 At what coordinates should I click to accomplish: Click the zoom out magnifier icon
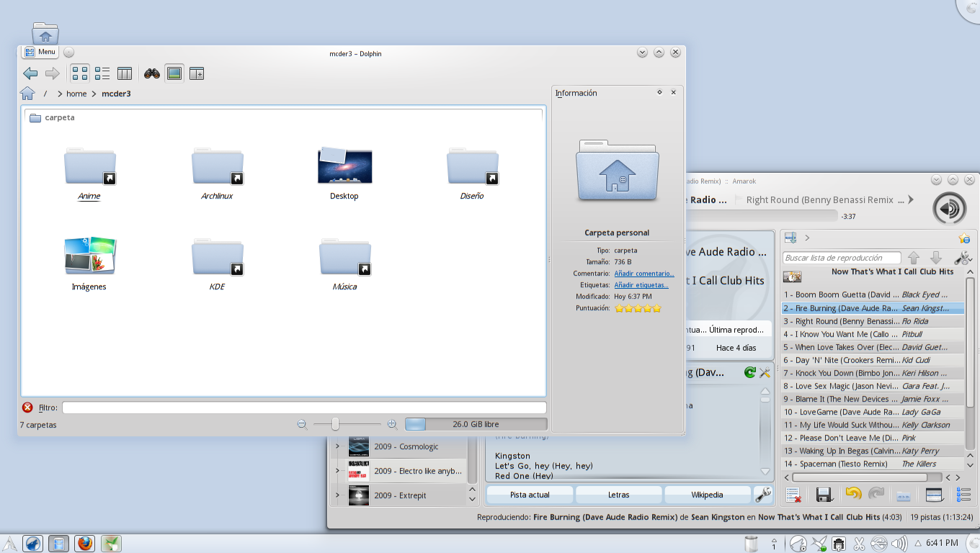(303, 425)
